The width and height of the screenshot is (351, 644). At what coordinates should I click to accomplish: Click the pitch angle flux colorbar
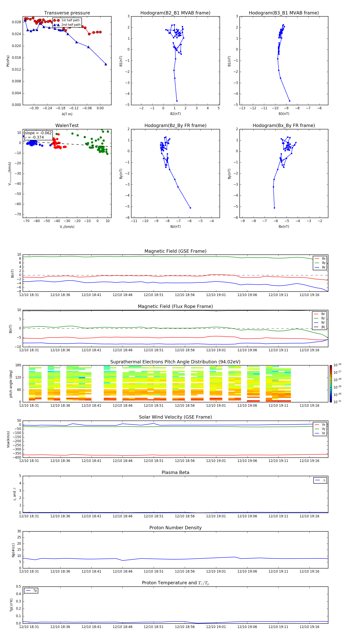(331, 383)
